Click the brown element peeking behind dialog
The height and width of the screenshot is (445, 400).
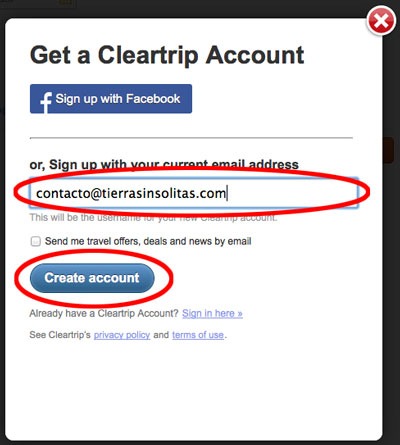click(x=389, y=150)
